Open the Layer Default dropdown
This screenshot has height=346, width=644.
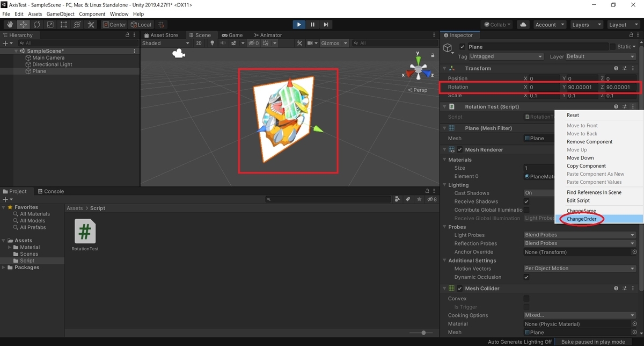(600, 56)
